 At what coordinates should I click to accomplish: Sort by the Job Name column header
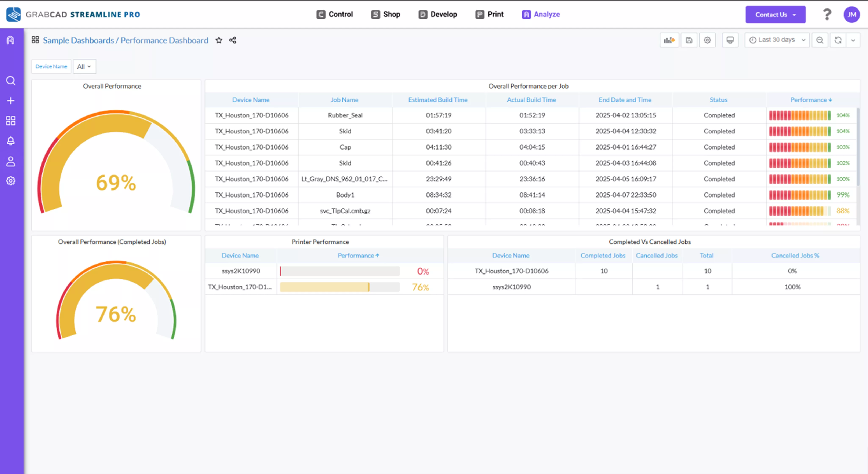(344, 100)
